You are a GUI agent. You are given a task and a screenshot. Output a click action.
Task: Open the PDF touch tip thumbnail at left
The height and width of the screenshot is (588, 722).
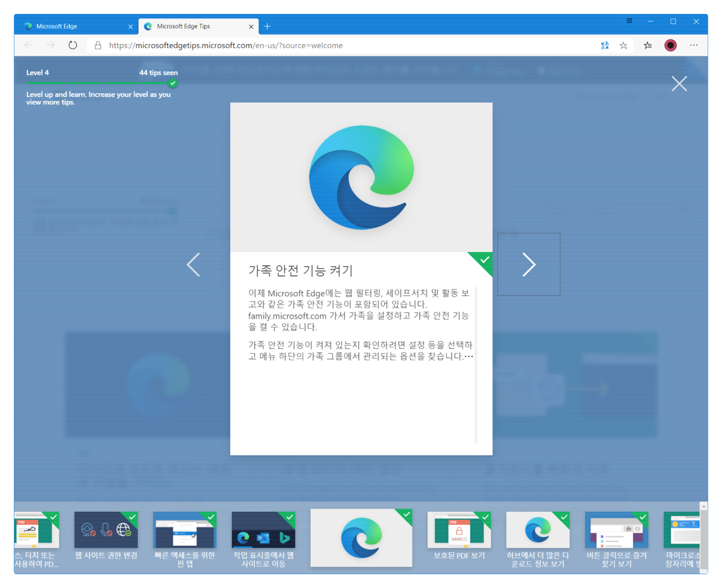(x=36, y=530)
